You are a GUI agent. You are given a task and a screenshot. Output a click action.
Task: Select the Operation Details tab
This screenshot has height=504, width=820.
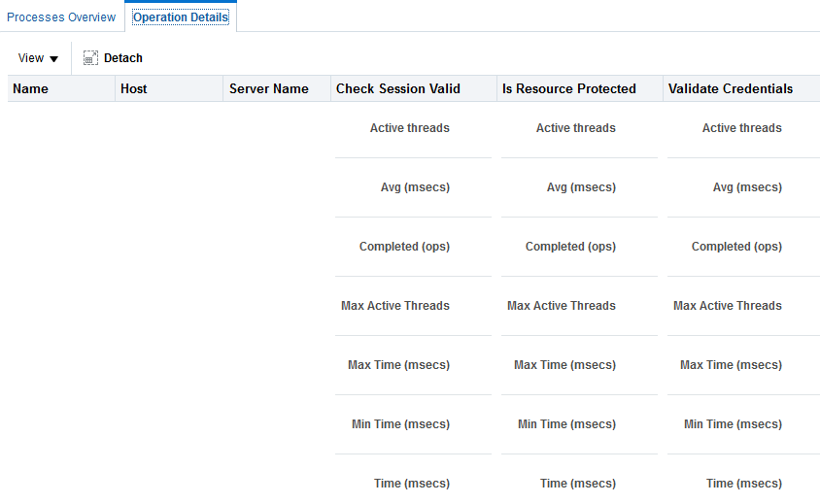coord(181,17)
